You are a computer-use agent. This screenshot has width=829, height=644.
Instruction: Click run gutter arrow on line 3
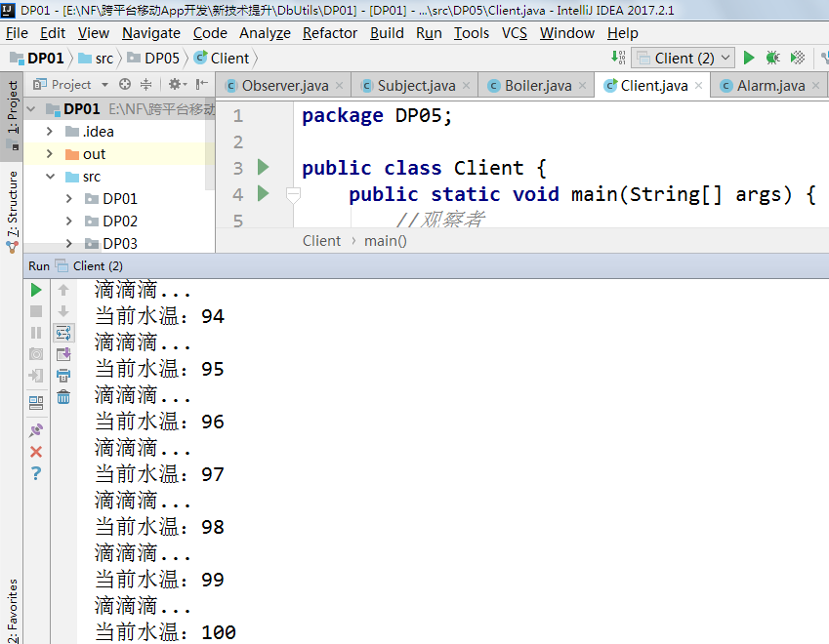click(x=264, y=168)
